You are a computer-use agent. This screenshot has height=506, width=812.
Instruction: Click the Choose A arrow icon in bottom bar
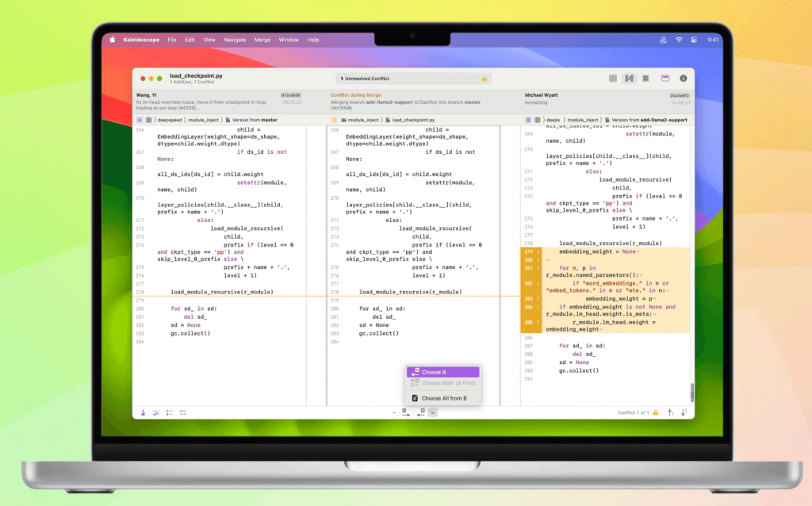pyautogui.click(x=406, y=412)
